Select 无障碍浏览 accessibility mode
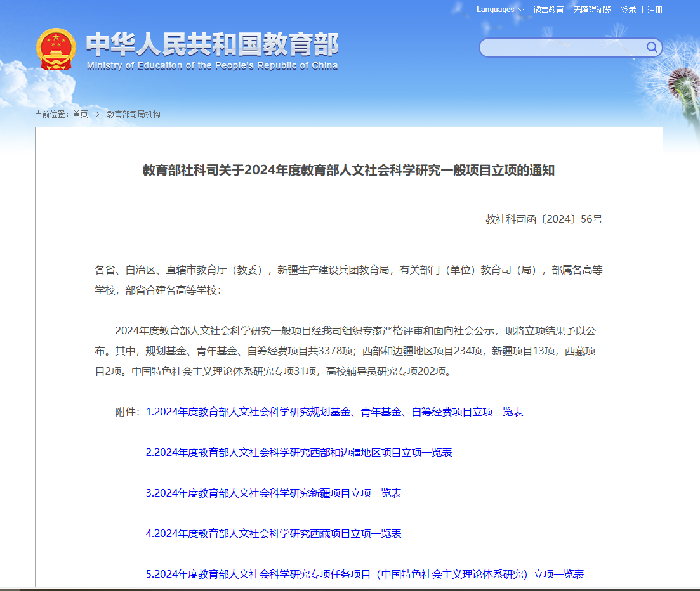700x591 pixels. [592, 10]
